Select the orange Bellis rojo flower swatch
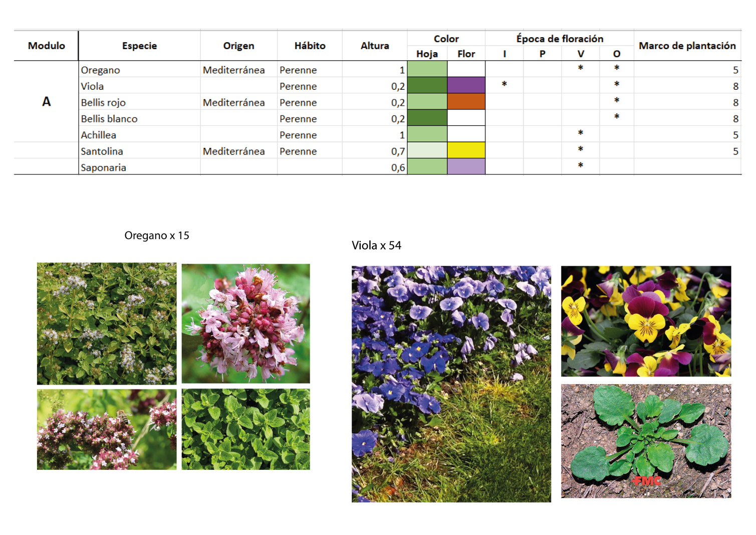756x535 pixels. 466,101
